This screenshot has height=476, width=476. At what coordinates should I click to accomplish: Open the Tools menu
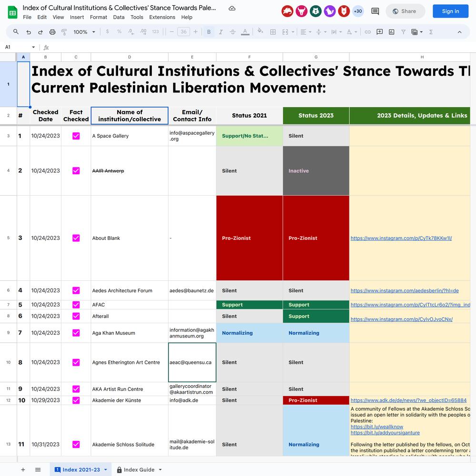(x=137, y=17)
